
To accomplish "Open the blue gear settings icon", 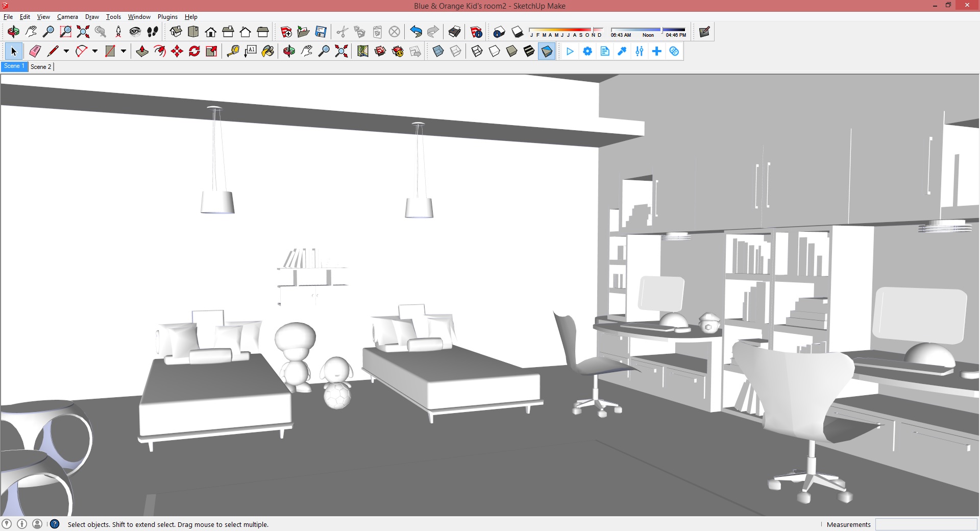I will pyautogui.click(x=587, y=51).
